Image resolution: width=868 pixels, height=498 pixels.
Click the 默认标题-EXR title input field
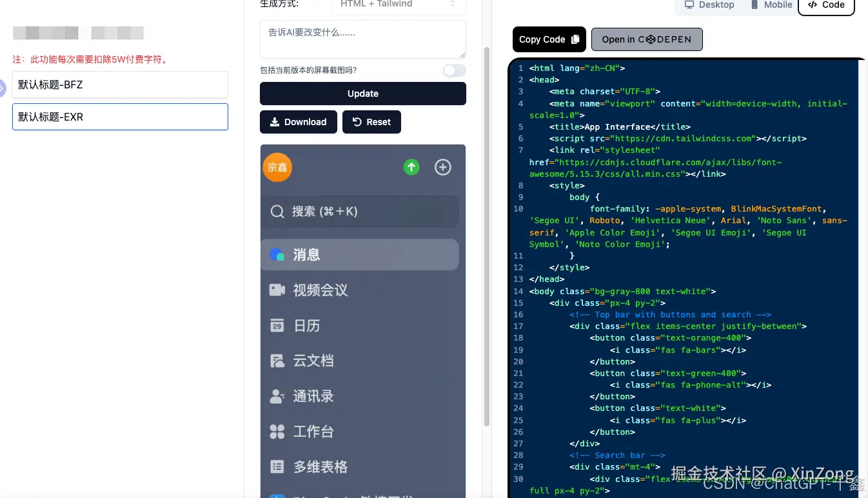(x=120, y=117)
